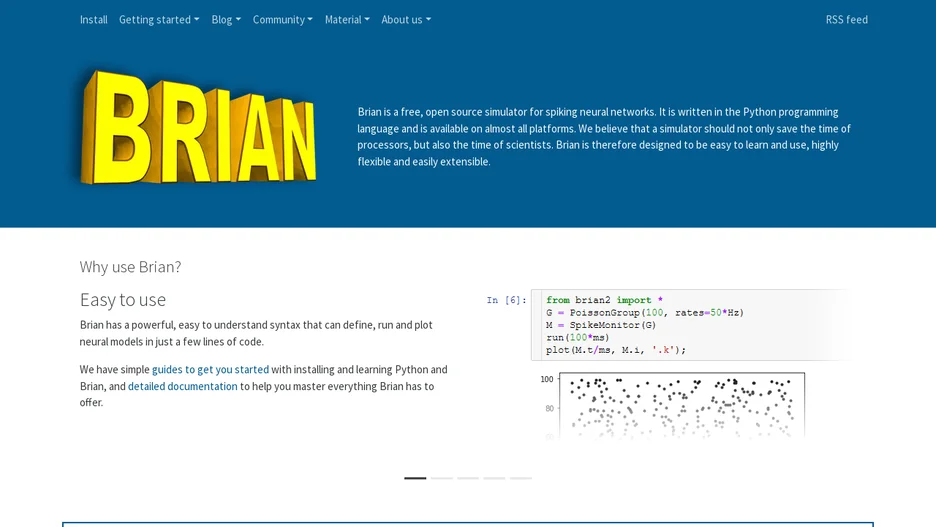This screenshot has width=936, height=527.
Task: Click the 'Easy to use' heading
Action: point(123,300)
